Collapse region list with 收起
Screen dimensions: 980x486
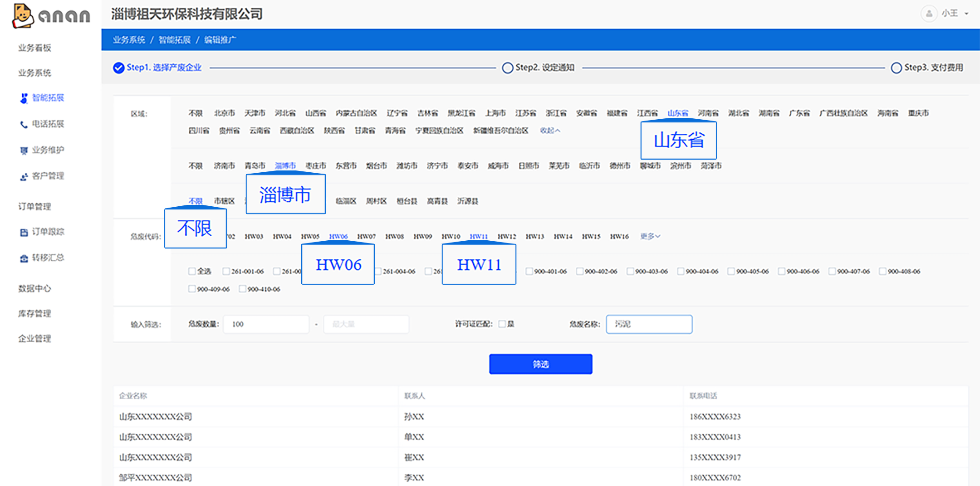[550, 131]
